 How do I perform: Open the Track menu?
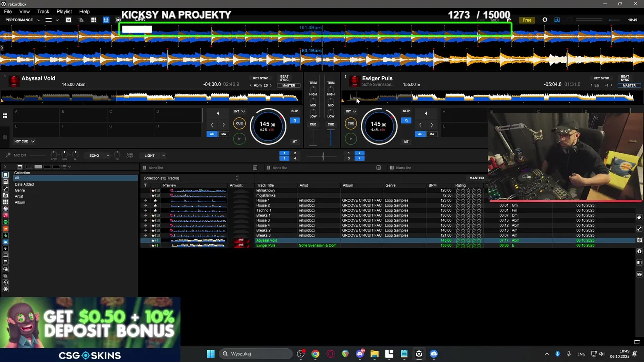pos(43,11)
